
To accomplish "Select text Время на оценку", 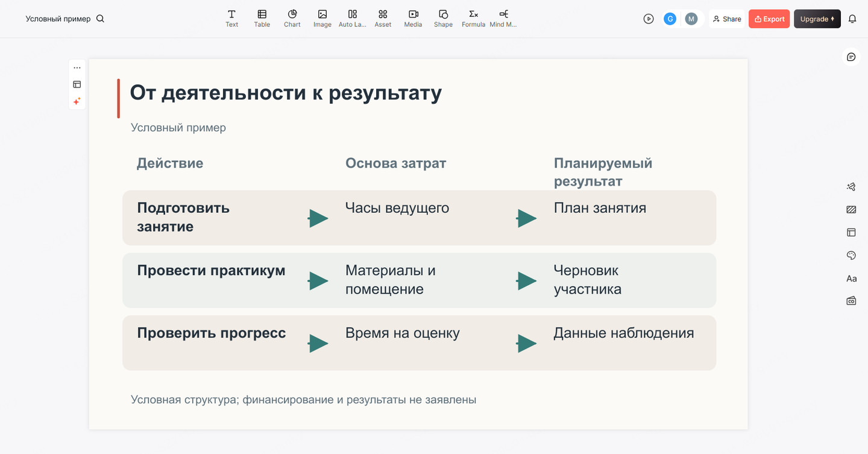I will pos(403,333).
